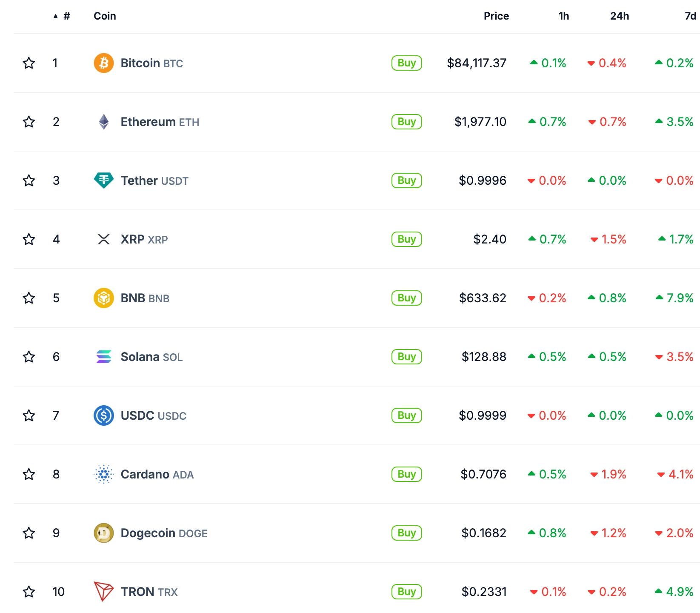Screen dimensions: 700x613
Task: Sort table by 24h column header
Action: click(619, 16)
